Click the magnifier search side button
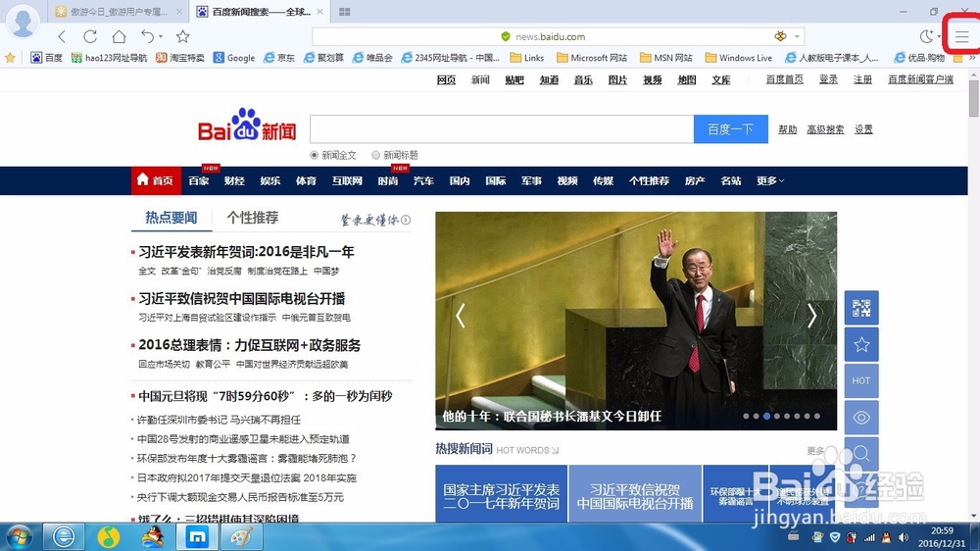This screenshot has width=980, height=551. (861, 453)
